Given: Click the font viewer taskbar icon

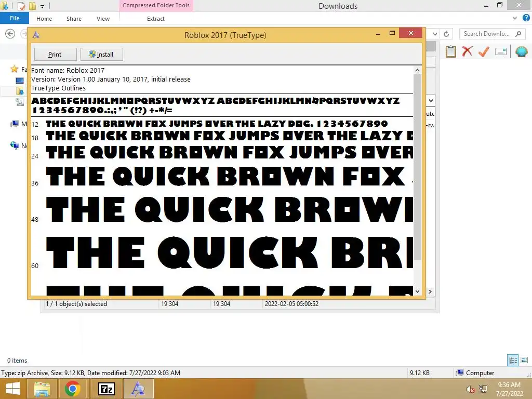Looking at the screenshot, I should pyautogui.click(x=138, y=389).
